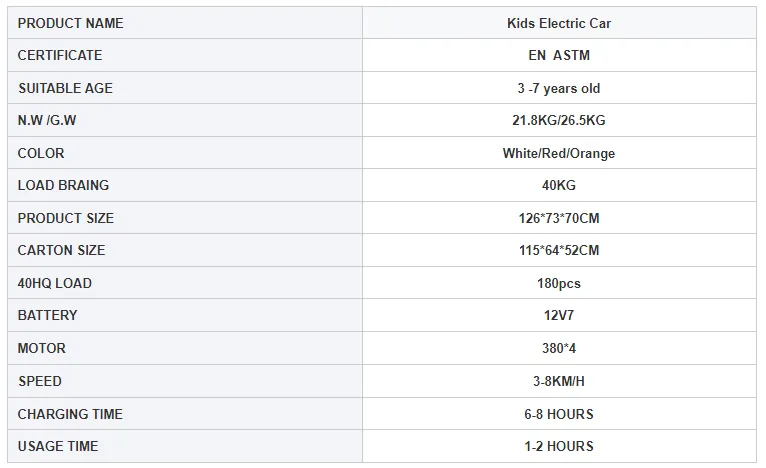
Task: Click the 3-8KM/H speed value
Action: pos(559,381)
